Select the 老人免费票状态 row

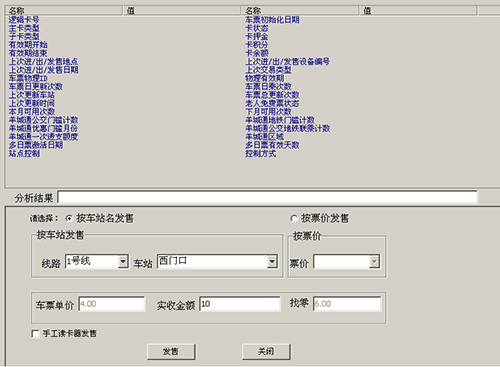[x=272, y=103]
